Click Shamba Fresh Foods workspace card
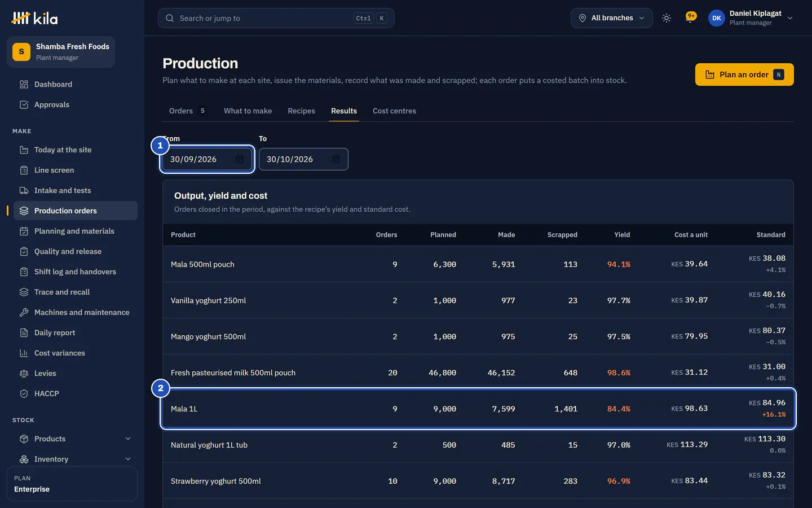The height and width of the screenshot is (508, 812). pos(61,52)
